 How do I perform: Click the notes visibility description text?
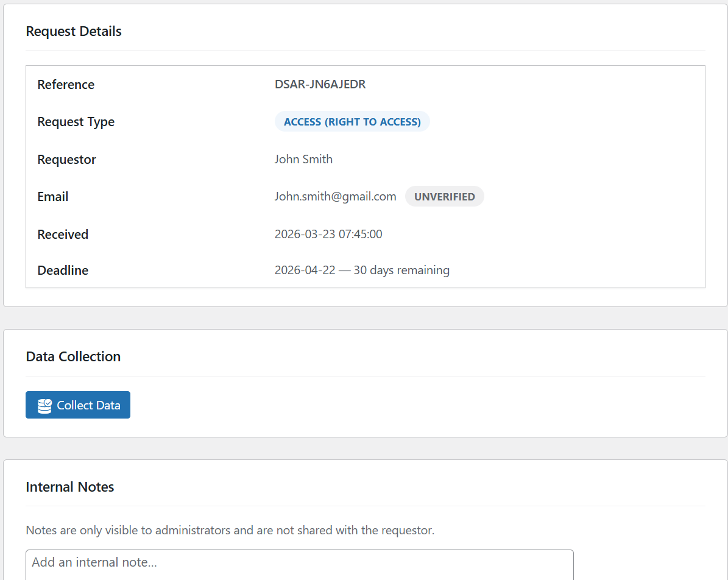coord(230,531)
